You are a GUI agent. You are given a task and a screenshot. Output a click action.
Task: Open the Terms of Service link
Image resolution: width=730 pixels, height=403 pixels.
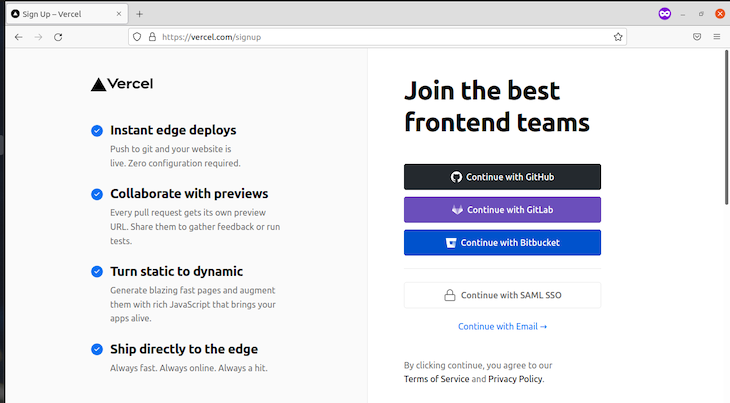coord(436,379)
